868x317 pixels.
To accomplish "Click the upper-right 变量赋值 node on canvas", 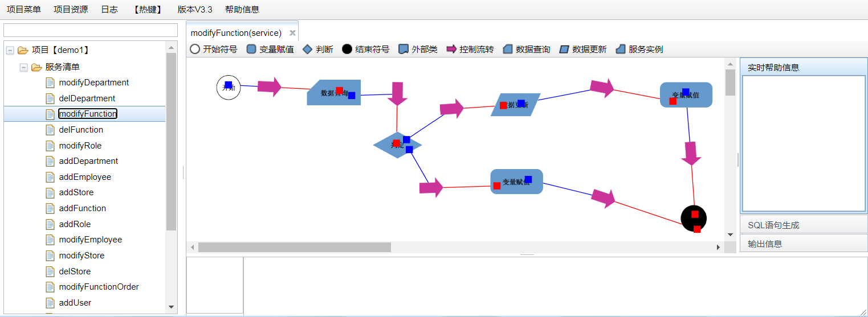I will [x=686, y=94].
